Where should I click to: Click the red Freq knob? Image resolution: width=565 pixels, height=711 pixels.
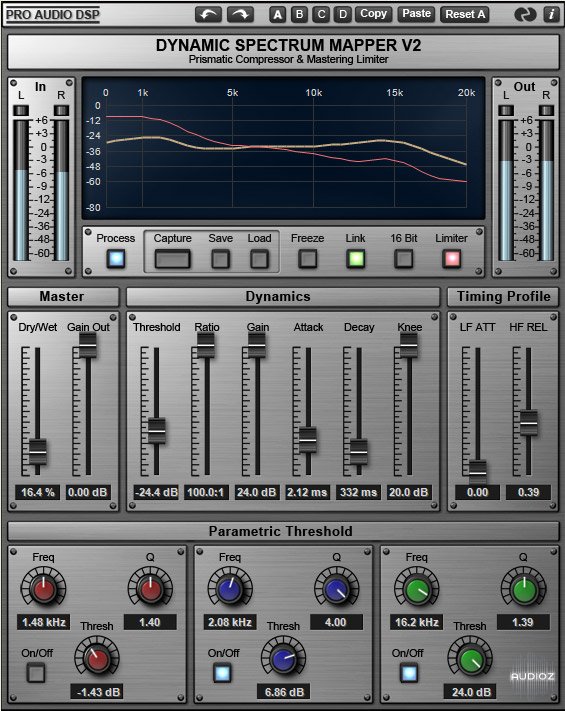pos(44,588)
